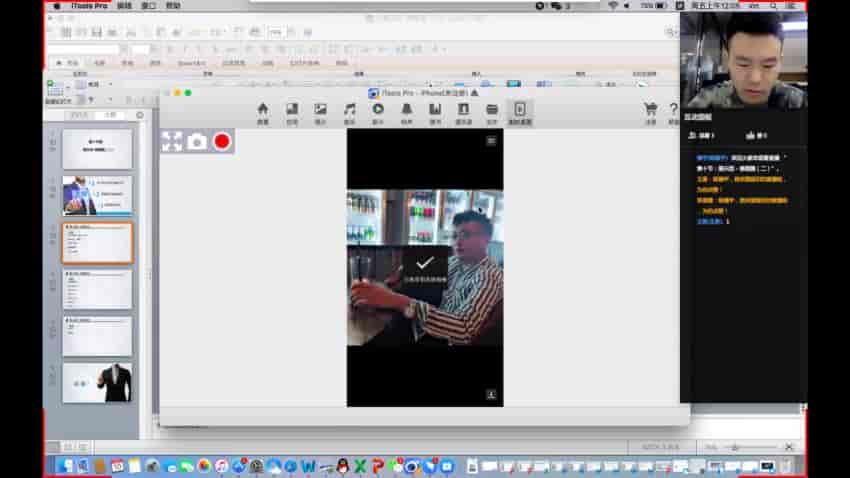Screen dimensions: 850x478
Task: Take a screenshot with the camera icon
Action: tap(197, 142)
